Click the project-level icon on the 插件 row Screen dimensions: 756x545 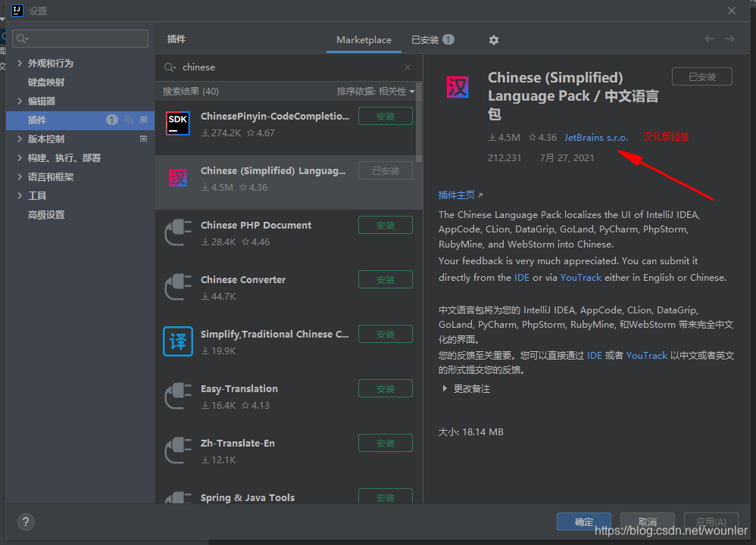tap(143, 120)
